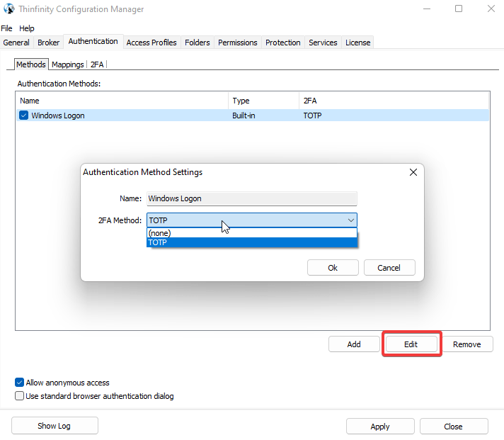Switch to the Broker tab
The height and width of the screenshot is (440, 504).
(x=49, y=43)
